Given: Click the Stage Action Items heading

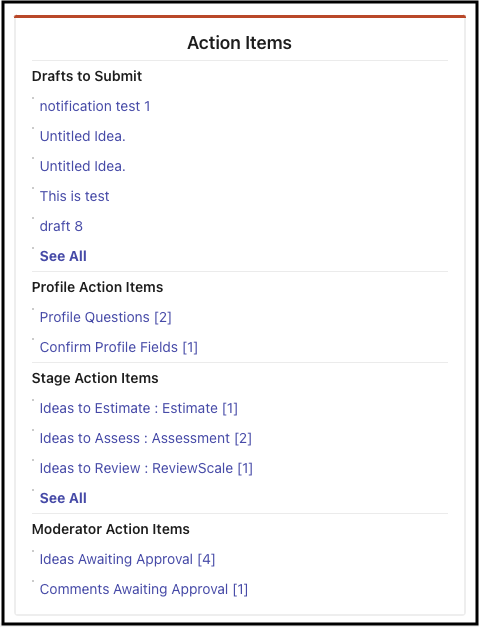Looking at the screenshot, I should pos(95,378).
